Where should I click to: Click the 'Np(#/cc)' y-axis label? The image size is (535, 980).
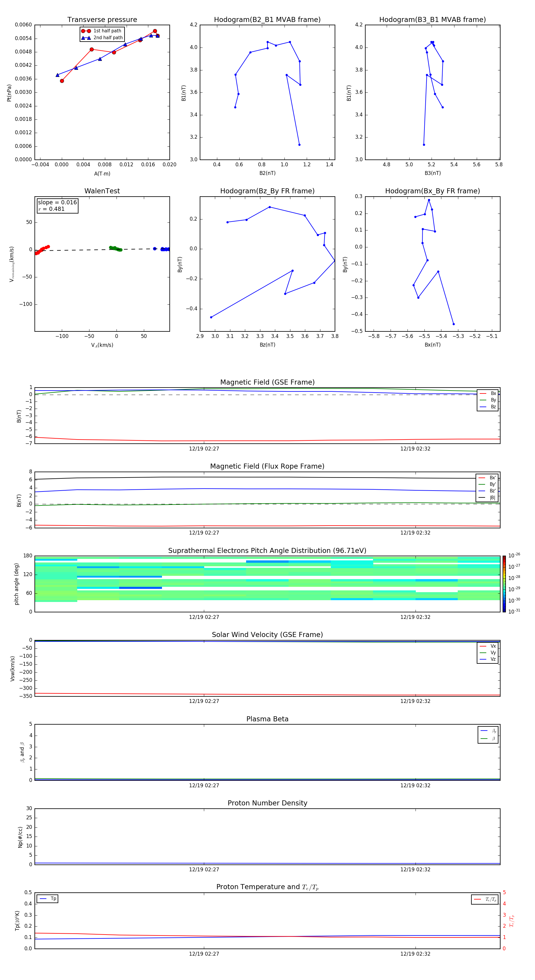coord(20,837)
